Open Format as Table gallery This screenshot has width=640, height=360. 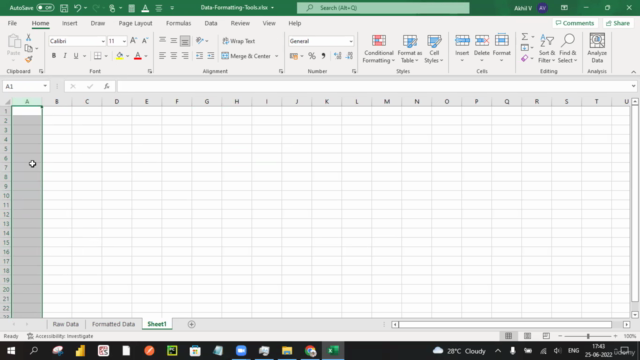coord(410,49)
